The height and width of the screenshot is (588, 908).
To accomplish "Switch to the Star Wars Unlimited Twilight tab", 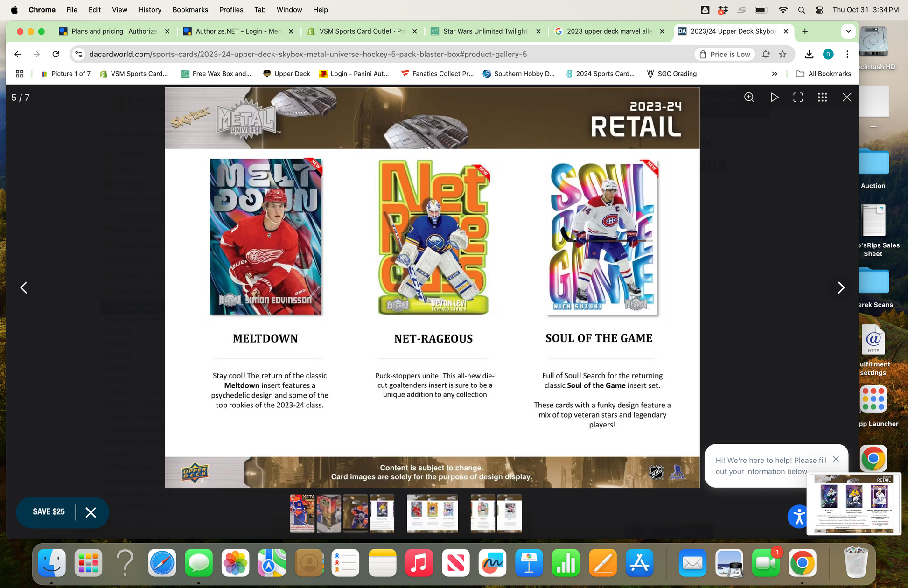I will click(x=485, y=31).
